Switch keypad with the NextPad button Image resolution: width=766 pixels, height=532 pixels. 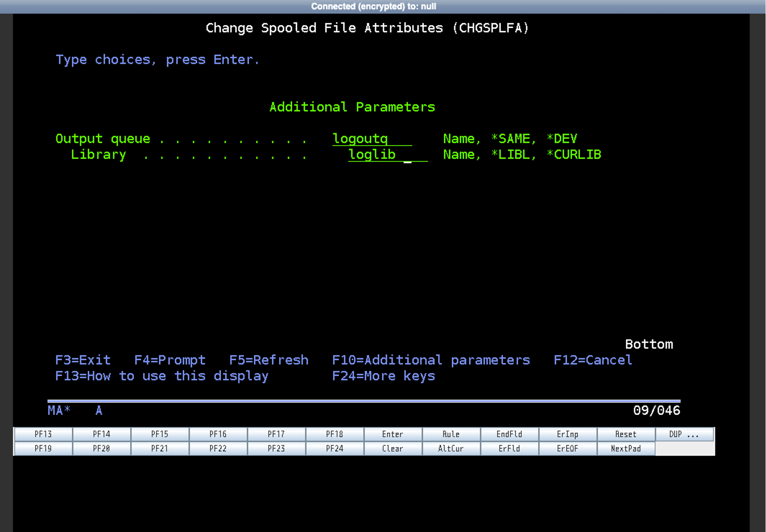pos(626,449)
